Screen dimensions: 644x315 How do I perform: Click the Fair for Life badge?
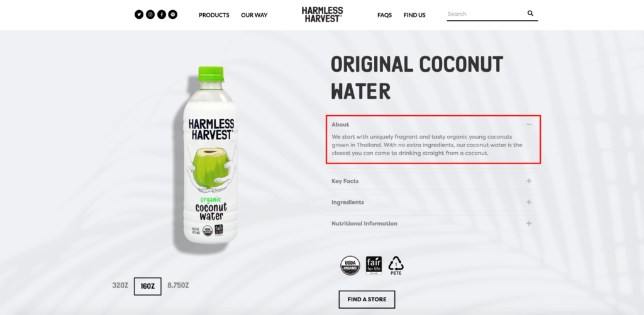(374, 266)
